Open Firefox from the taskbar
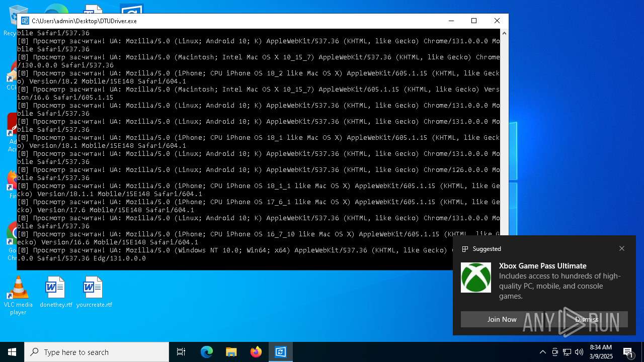The image size is (644, 362). tap(256, 352)
